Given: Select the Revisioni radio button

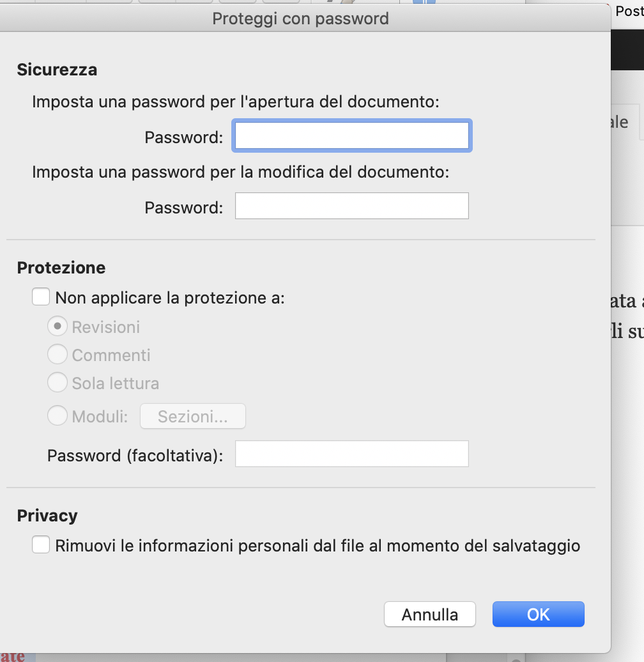Looking at the screenshot, I should pyautogui.click(x=57, y=327).
